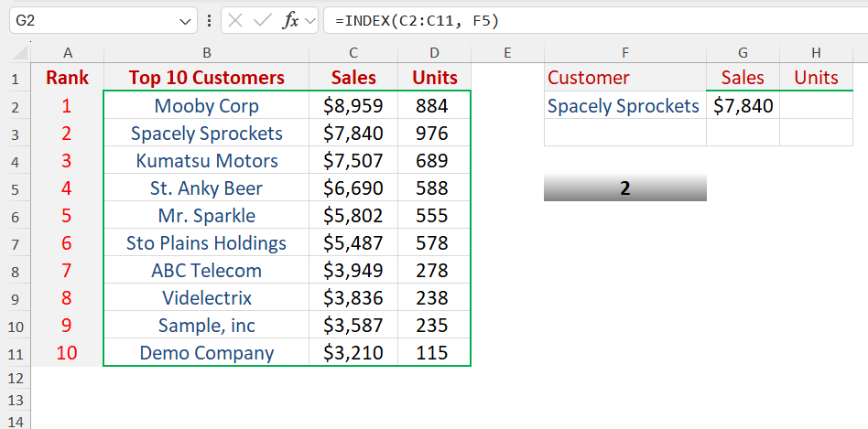Select the row 5 header
Viewport: 868px width, 429px height.
[16, 188]
